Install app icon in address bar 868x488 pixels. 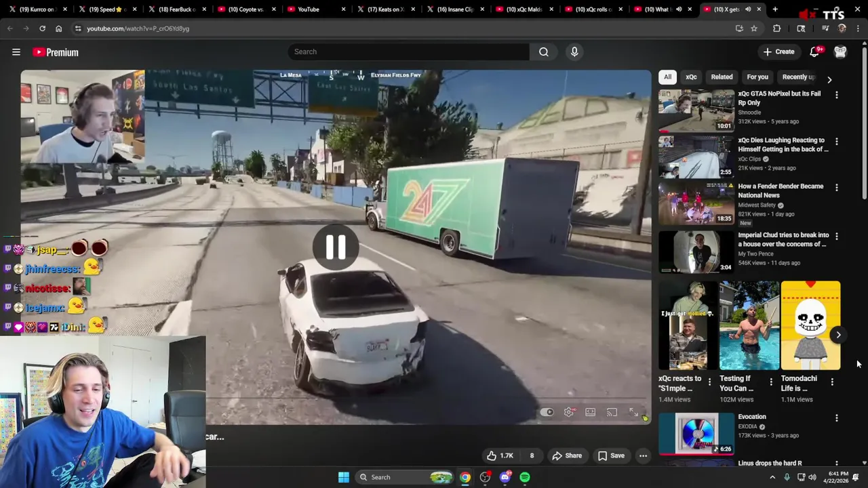pos(739,28)
